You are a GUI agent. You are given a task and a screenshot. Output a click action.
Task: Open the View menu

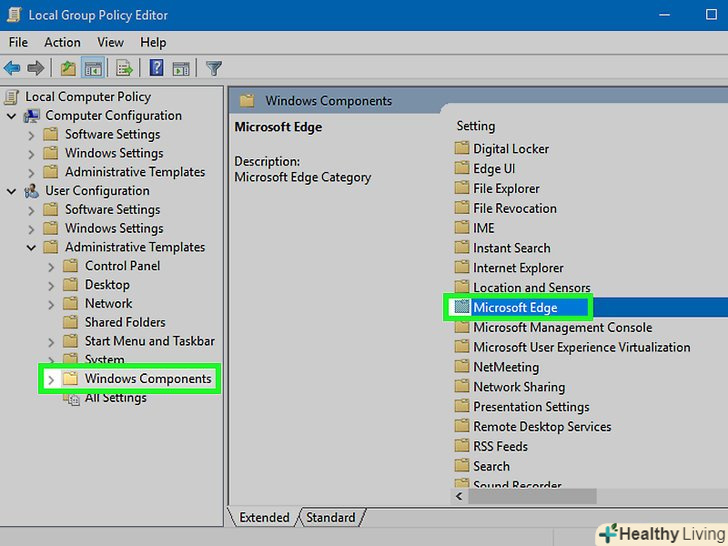[110, 42]
